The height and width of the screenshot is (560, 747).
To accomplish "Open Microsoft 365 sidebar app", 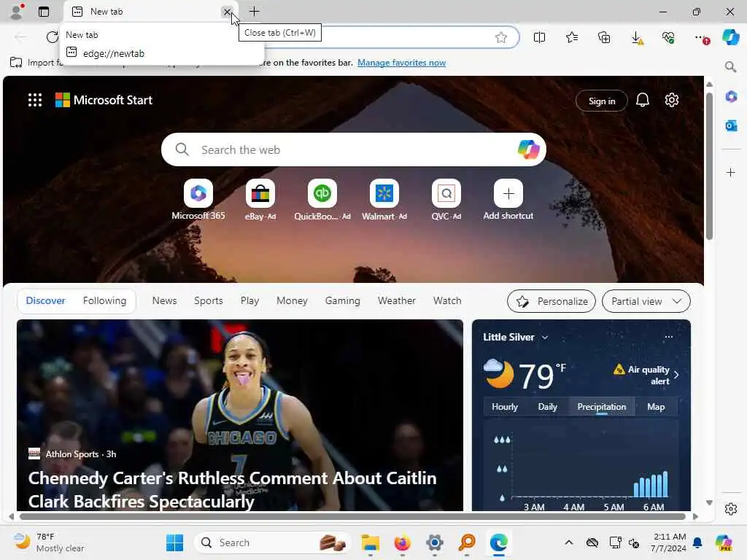I will coord(731,97).
